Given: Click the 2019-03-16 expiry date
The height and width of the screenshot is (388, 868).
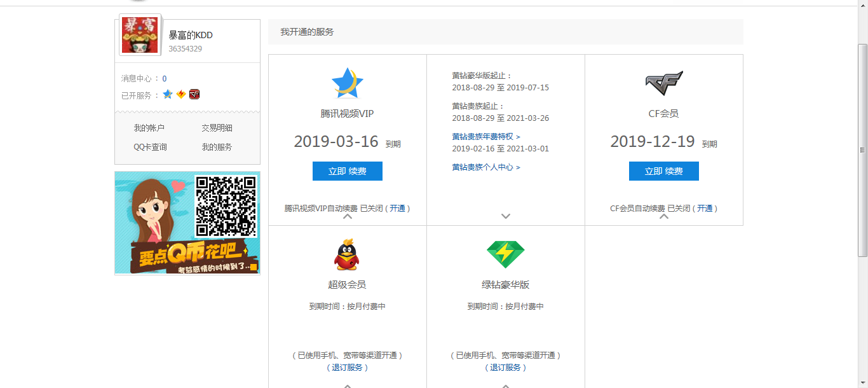Looking at the screenshot, I should [x=336, y=142].
